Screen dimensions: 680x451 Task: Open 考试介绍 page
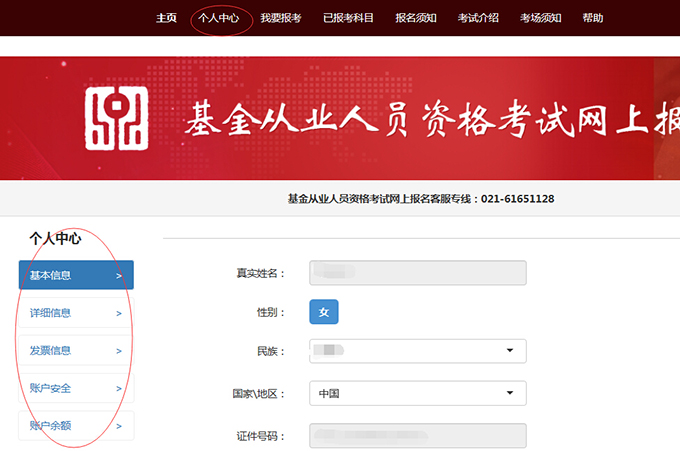(x=478, y=18)
